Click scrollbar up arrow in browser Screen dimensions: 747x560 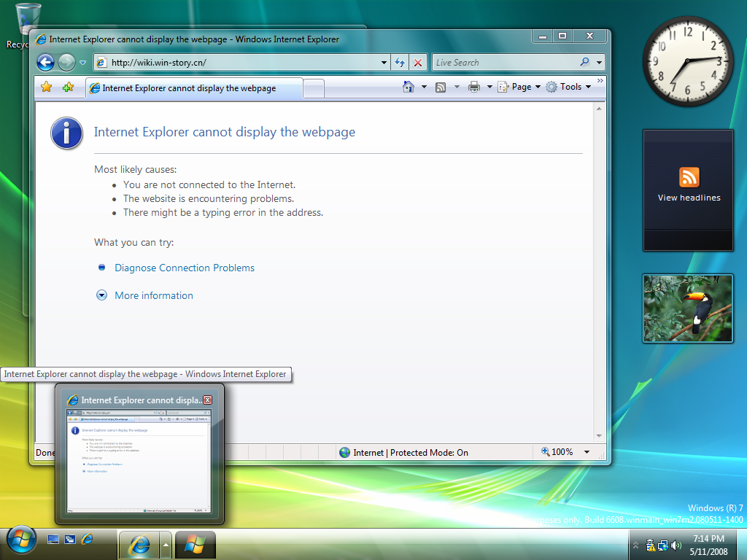(599, 109)
